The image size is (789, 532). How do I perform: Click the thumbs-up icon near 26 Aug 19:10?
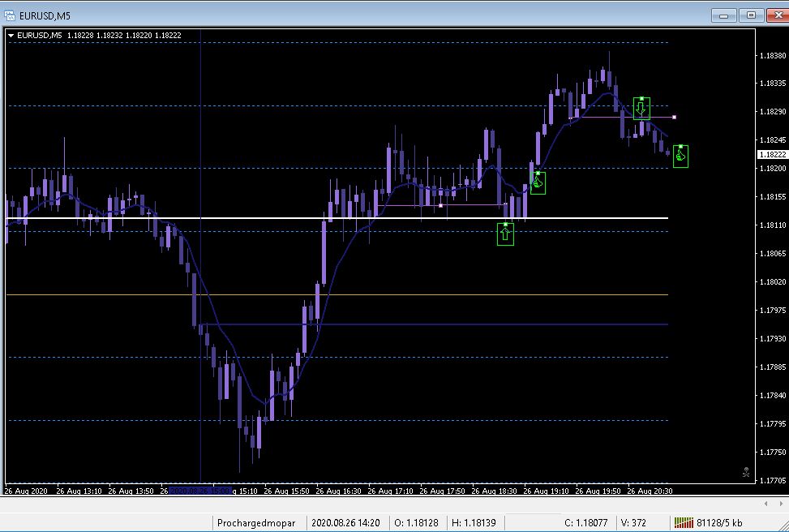[x=538, y=183]
